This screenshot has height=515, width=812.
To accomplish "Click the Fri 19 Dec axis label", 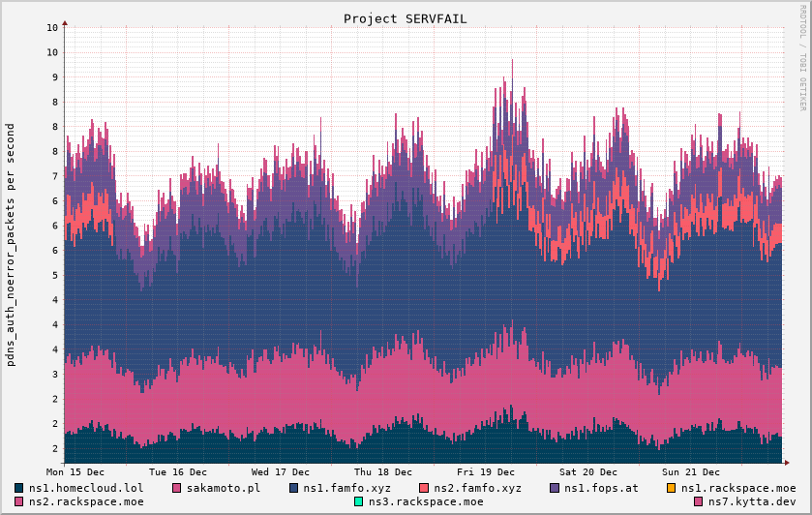I will click(486, 472).
